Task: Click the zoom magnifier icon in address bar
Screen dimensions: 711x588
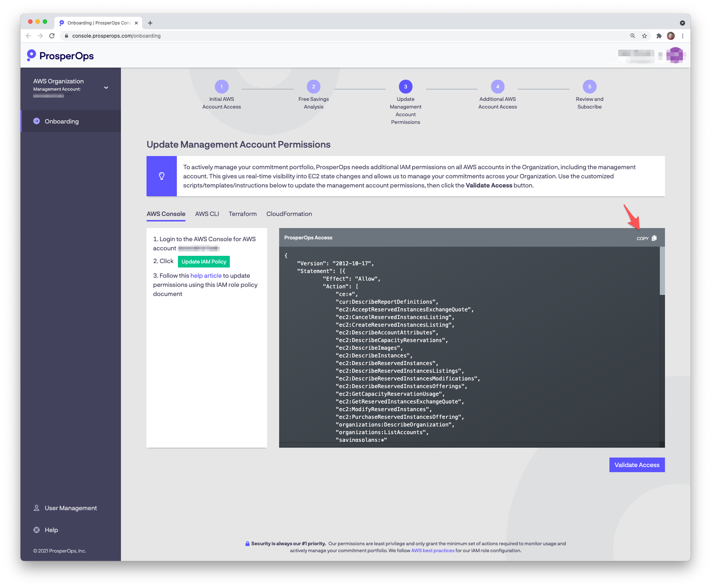Action: pos(633,36)
